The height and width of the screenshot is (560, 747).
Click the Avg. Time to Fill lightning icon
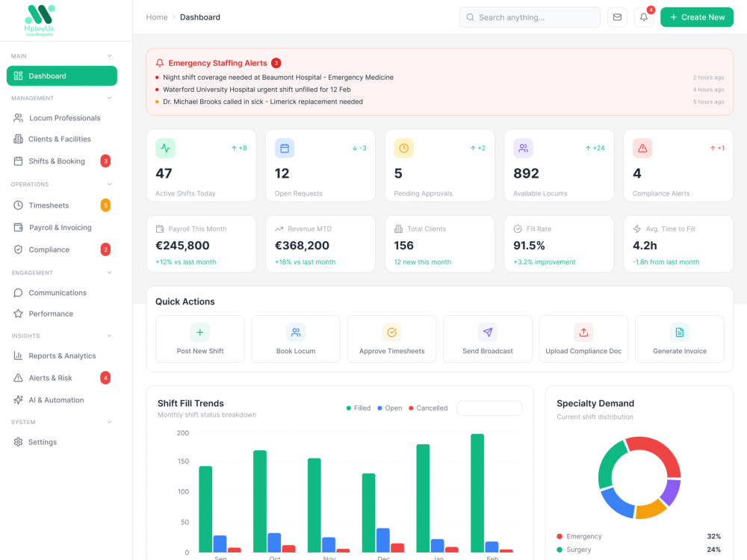coord(637,229)
